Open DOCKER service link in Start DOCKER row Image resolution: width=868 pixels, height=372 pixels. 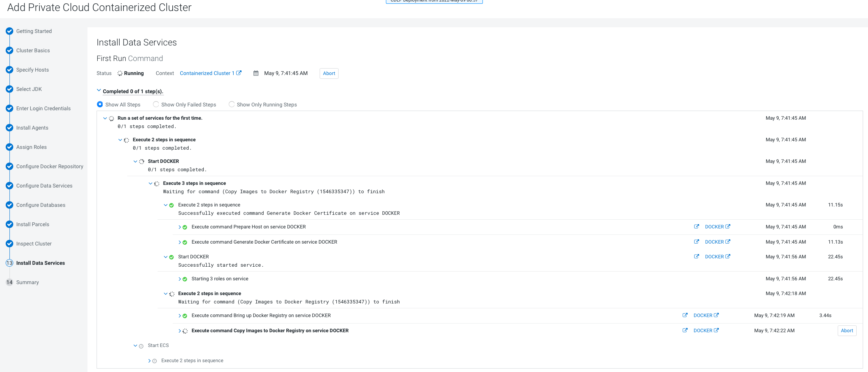(x=714, y=257)
